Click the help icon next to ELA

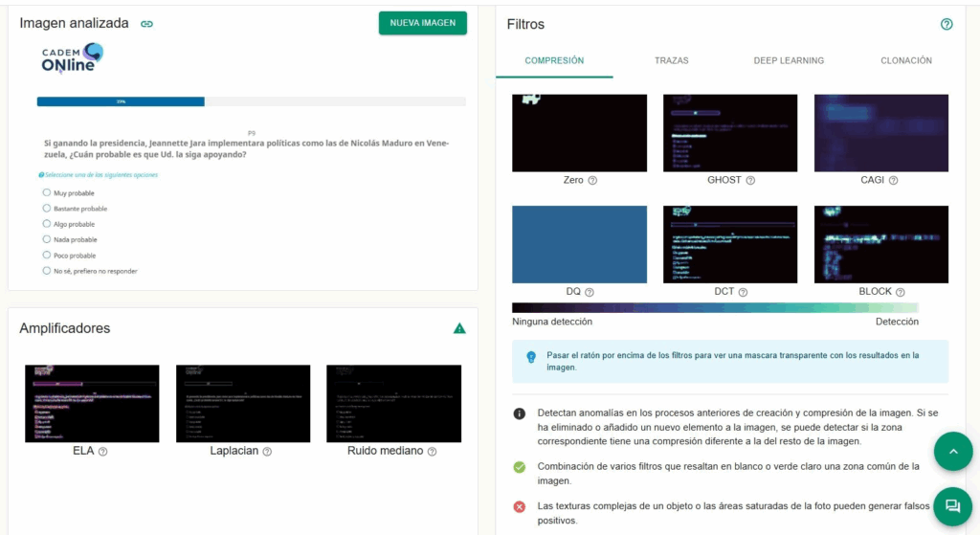click(102, 452)
